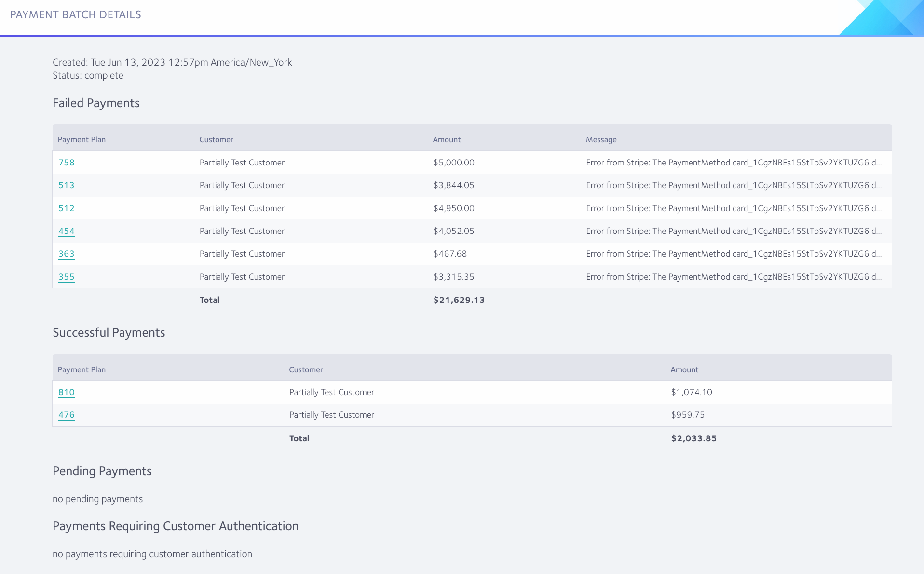The height and width of the screenshot is (574, 924).
Task: Click Total label under Failed Payments
Action: 210,300
